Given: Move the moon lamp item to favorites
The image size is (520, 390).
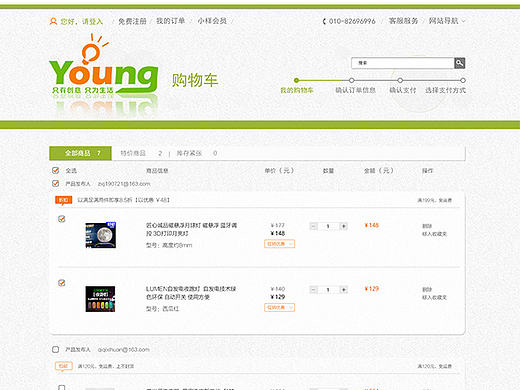Looking at the screenshot, I should pos(434,234).
